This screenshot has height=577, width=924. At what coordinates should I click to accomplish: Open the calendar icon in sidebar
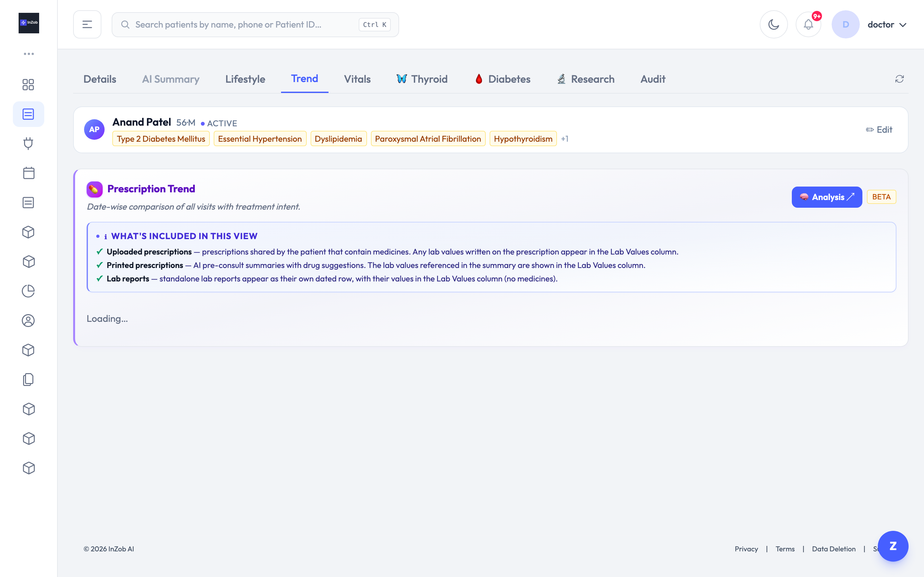28,173
